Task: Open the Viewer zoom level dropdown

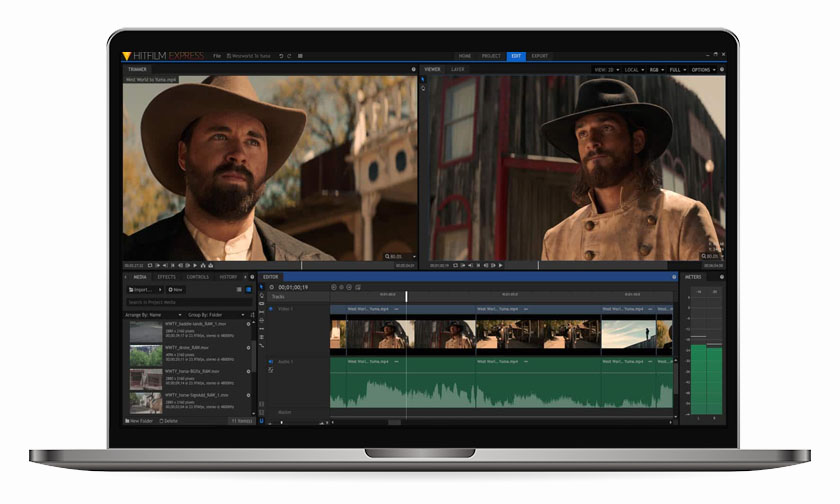Action: 712,257
